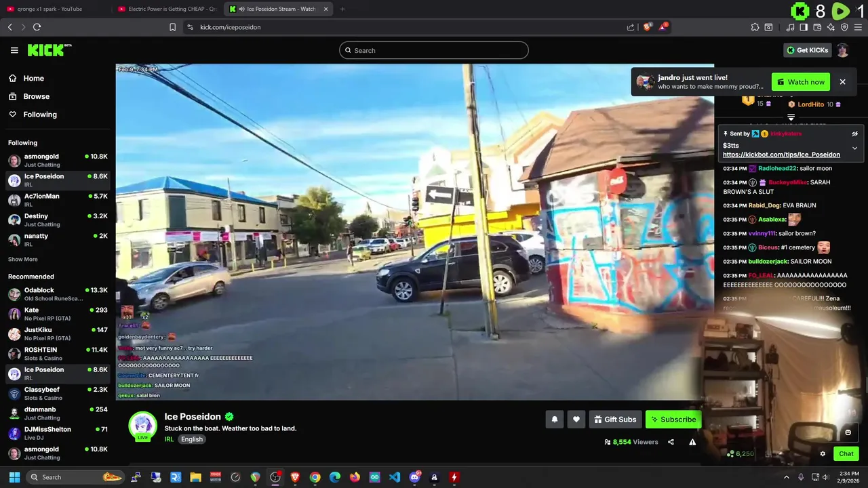The height and width of the screenshot is (488, 868).
Task: Click Ice Poseidon channel avatar
Action: 143,426
